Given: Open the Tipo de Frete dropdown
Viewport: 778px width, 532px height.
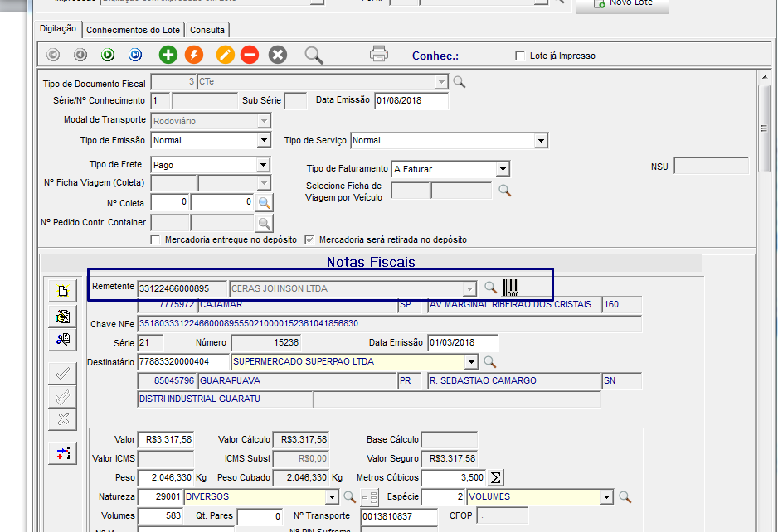Looking at the screenshot, I should tap(262, 165).
